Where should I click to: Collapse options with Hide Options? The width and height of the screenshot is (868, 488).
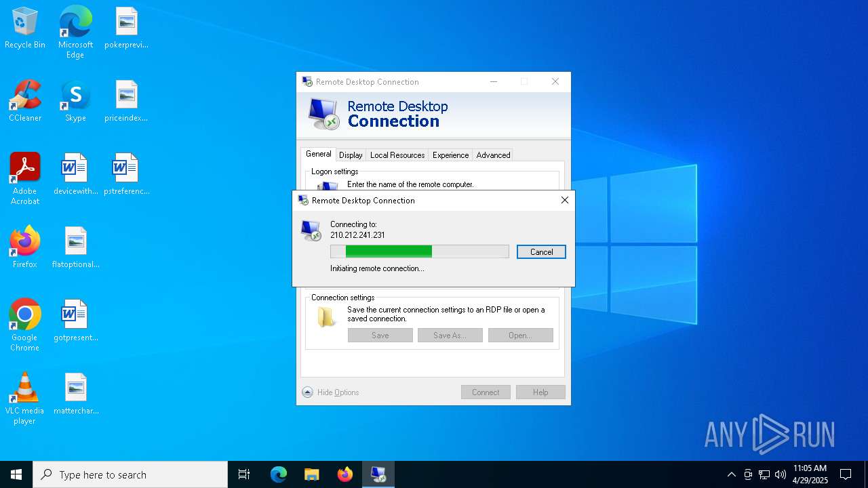(331, 392)
